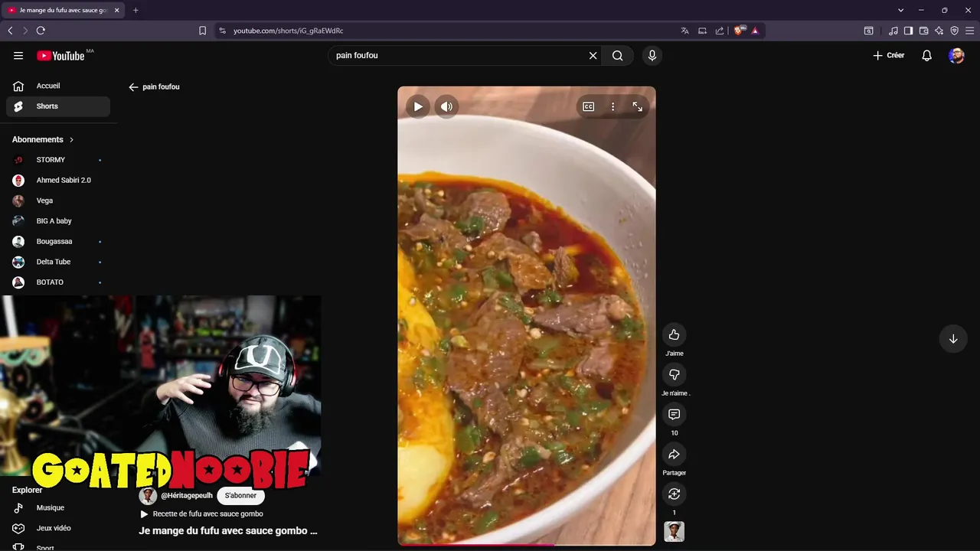This screenshot has width=980, height=551.
Task: Open the tab search dropdown chevron
Action: pyautogui.click(x=900, y=10)
